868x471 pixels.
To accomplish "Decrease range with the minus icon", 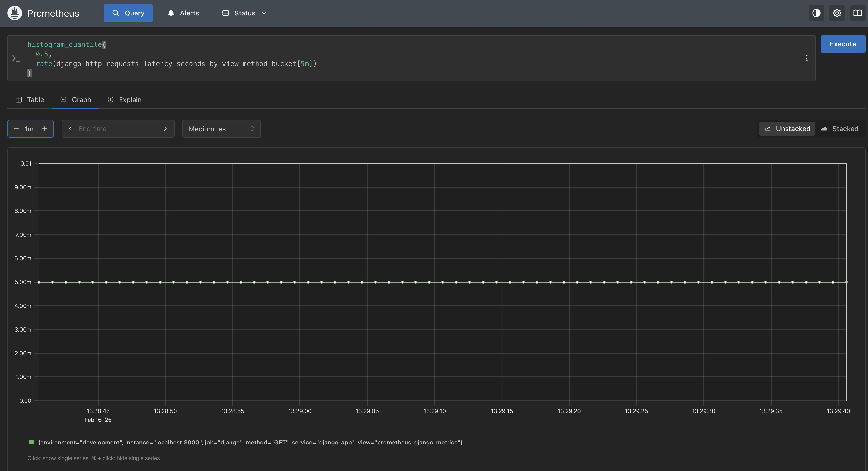I will [x=16, y=129].
